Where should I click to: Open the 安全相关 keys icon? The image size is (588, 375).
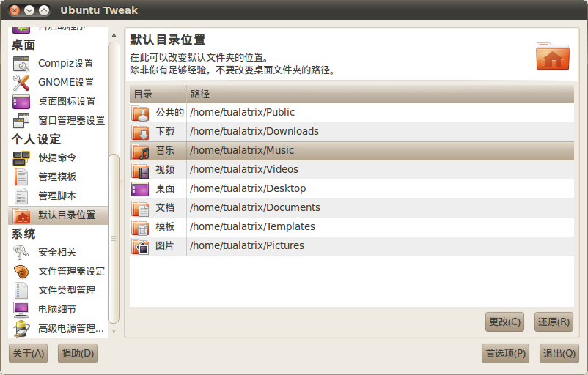[x=21, y=253]
